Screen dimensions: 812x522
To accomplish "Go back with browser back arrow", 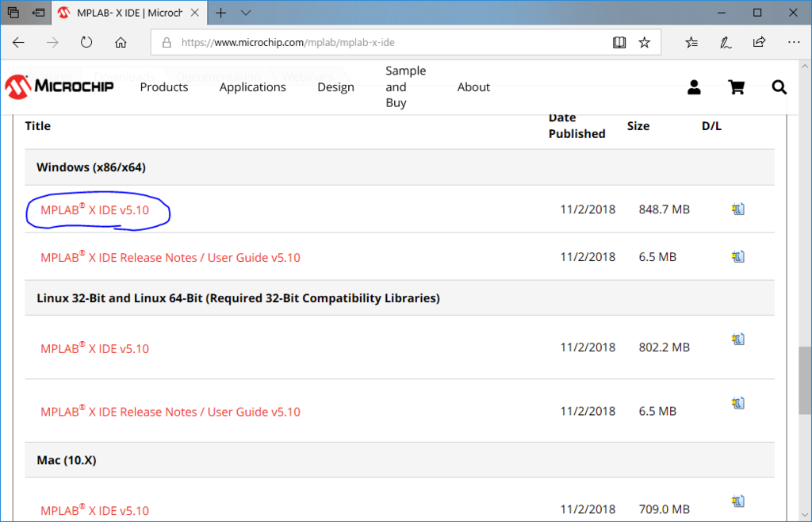I will coord(19,43).
